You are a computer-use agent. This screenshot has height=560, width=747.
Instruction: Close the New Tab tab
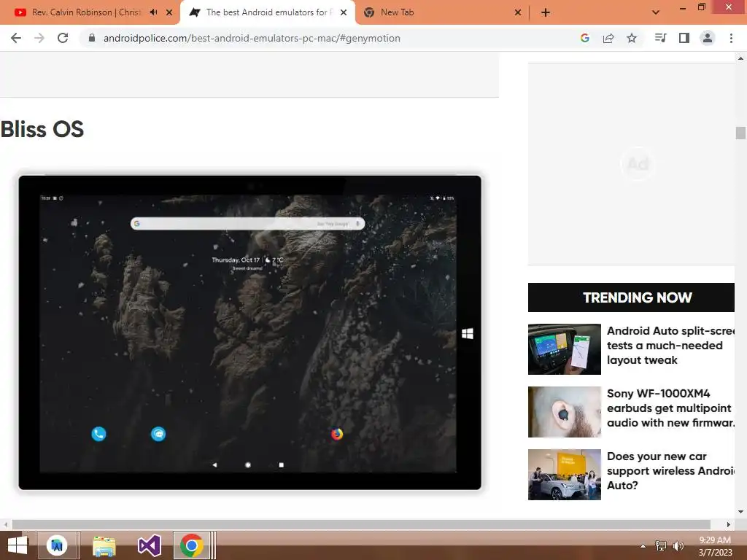click(518, 12)
